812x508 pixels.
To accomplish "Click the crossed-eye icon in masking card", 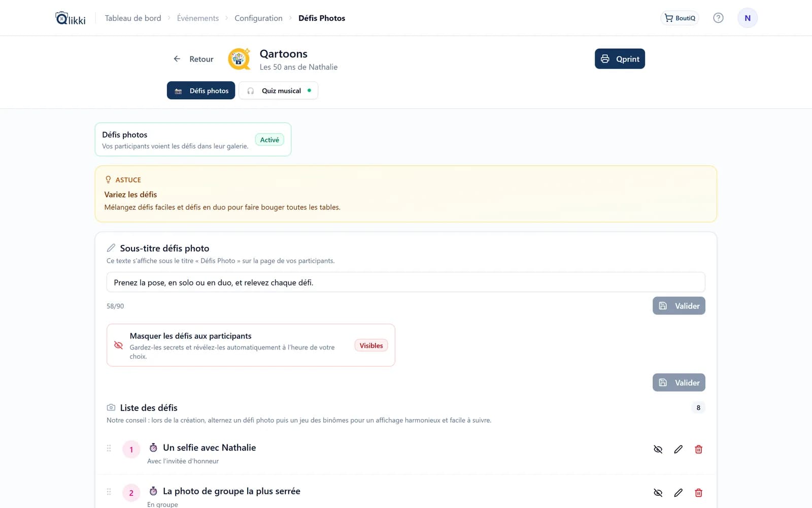I will [x=118, y=345].
